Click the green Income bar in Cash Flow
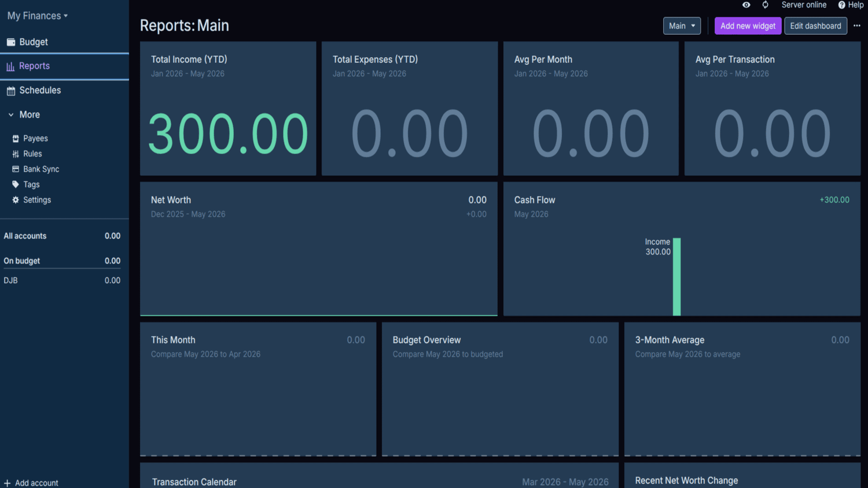868x488 pixels. [x=676, y=277]
